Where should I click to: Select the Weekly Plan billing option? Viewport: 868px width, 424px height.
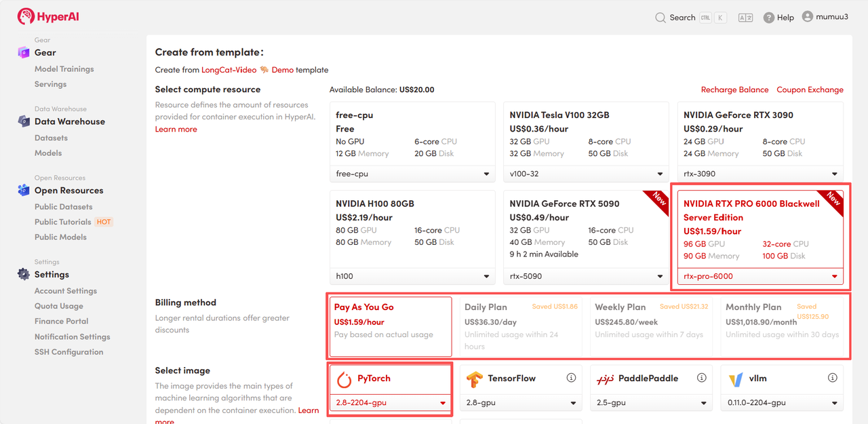(651, 326)
